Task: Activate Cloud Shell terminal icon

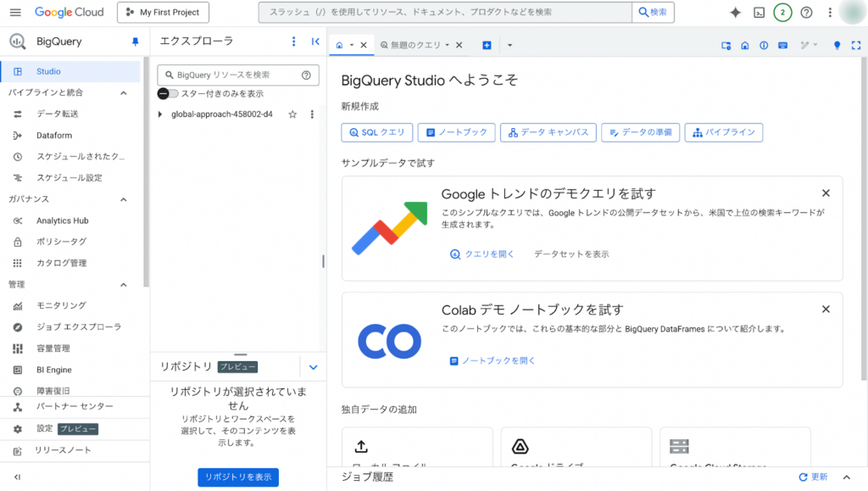Action: click(x=759, y=13)
